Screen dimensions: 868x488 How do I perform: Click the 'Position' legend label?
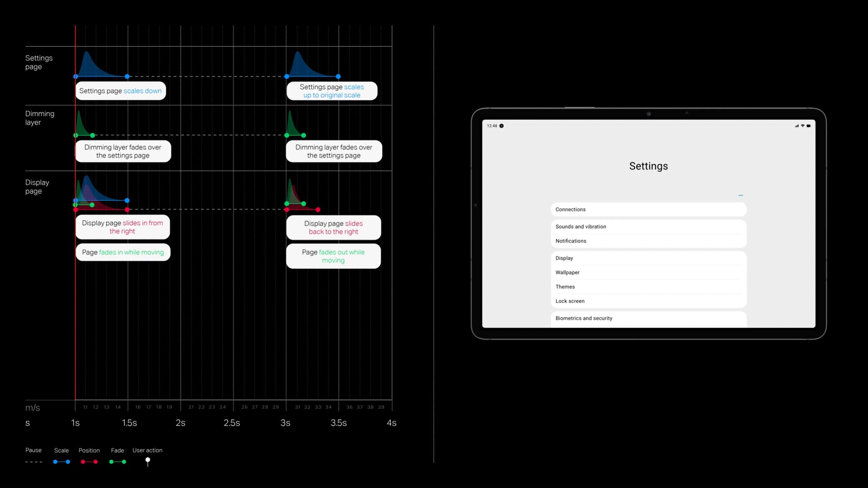(89, 450)
